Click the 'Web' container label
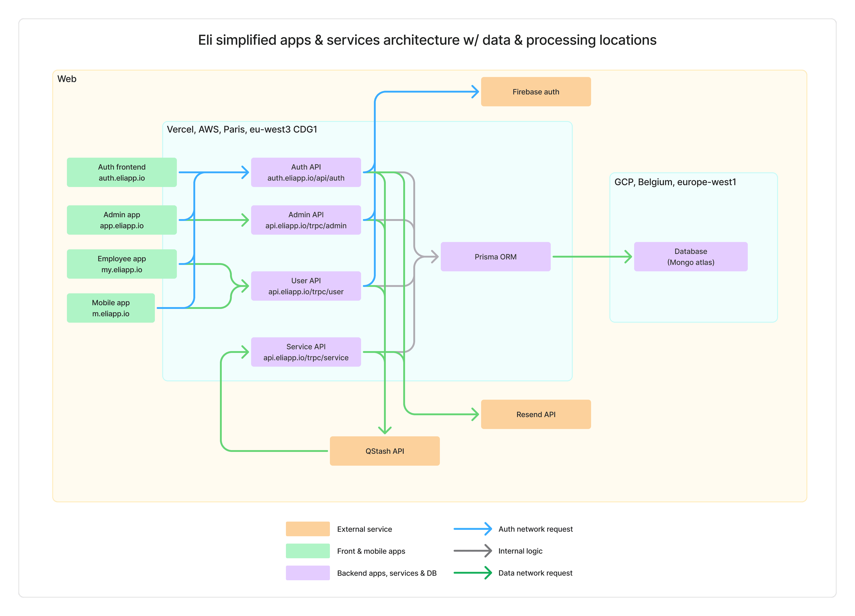Screen dimensions: 855x616 point(67,79)
